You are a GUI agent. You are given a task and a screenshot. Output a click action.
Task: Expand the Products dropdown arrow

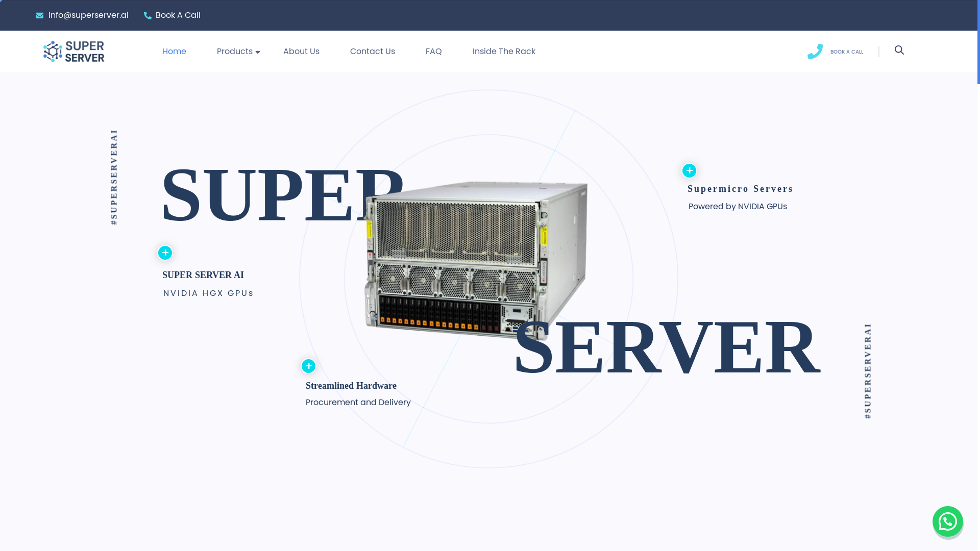[258, 52]
